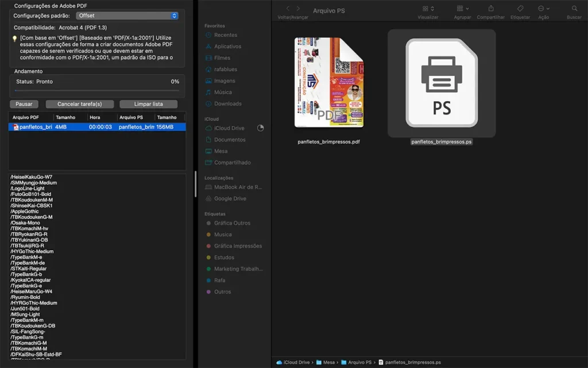The height and width of the screenshot is (368, 588).
Task: Click the Compartilhar share icon
Action: point(490,8)
